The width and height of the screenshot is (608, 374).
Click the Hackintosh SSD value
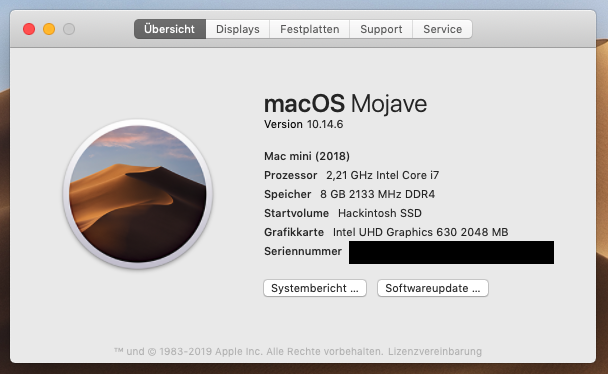pos(380,213)
